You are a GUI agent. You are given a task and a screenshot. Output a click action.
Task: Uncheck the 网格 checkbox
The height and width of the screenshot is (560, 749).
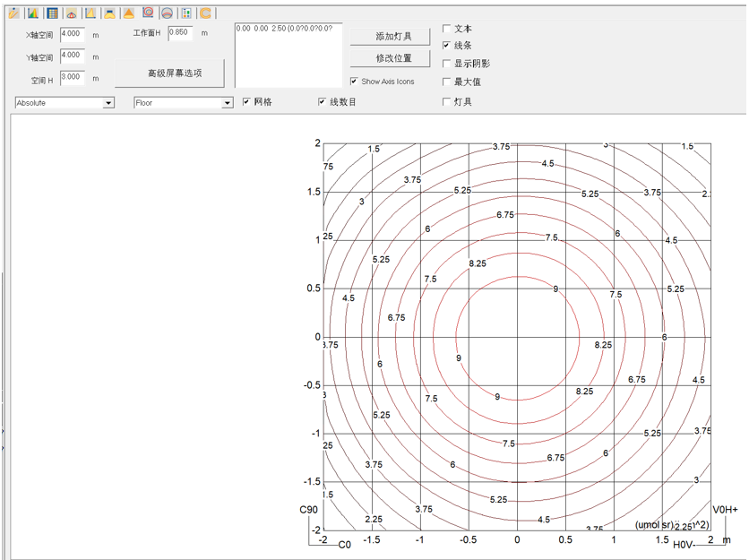[x=246, y=102]
